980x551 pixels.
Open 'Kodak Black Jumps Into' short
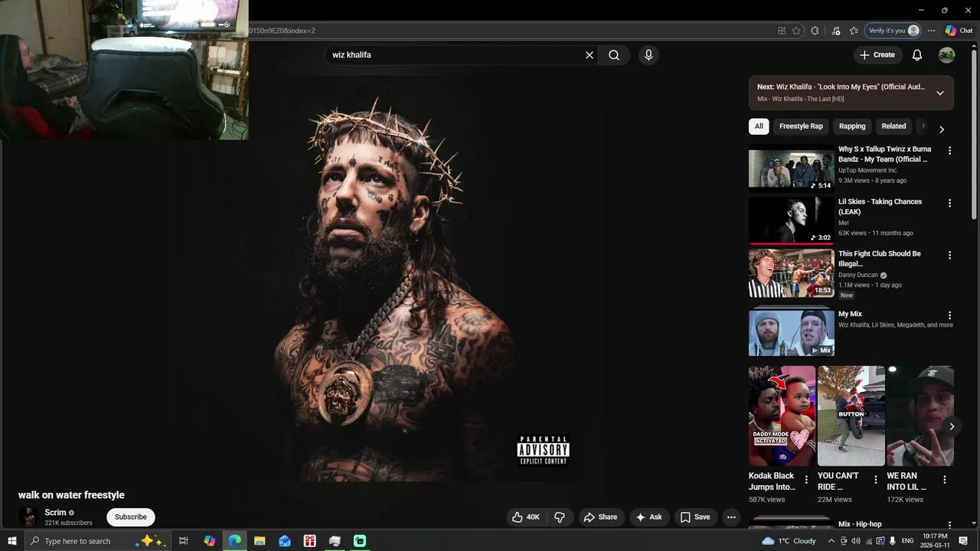pyautogui.click(x=782, y=416)
